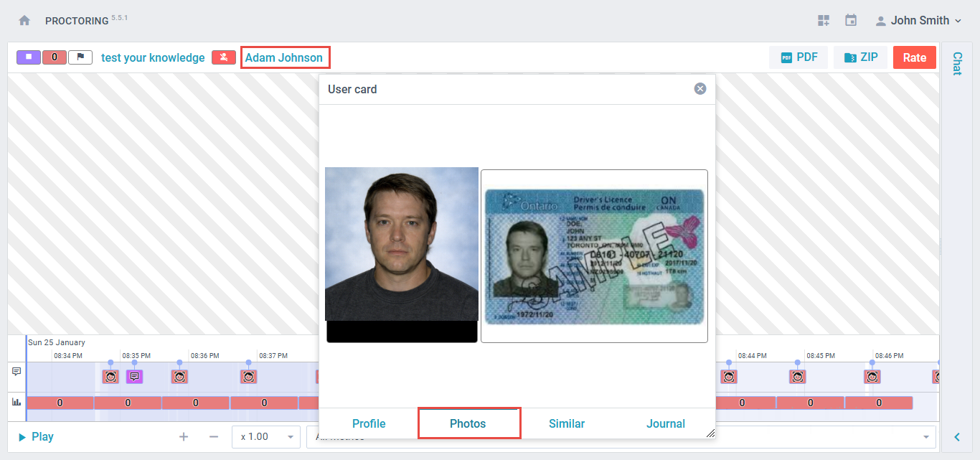980x460 pixels.
Task: Start playback with Play button
Action: click(x=36, y=436)
